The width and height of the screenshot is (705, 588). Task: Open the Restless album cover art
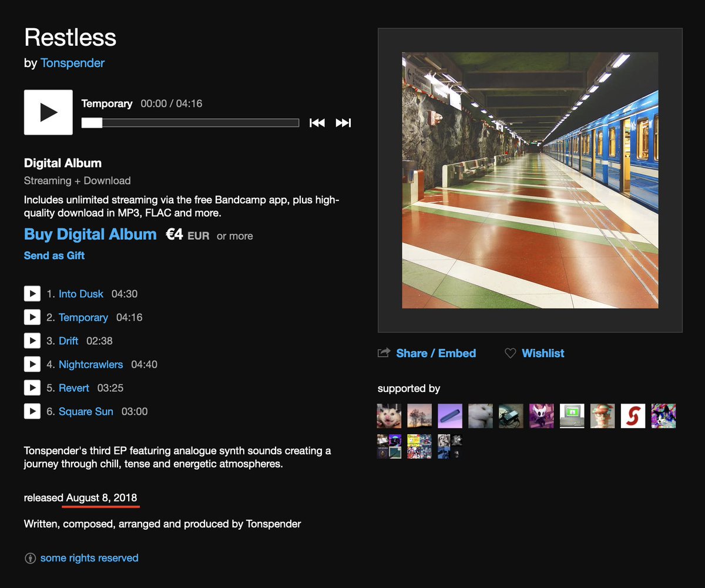(530, 180)
